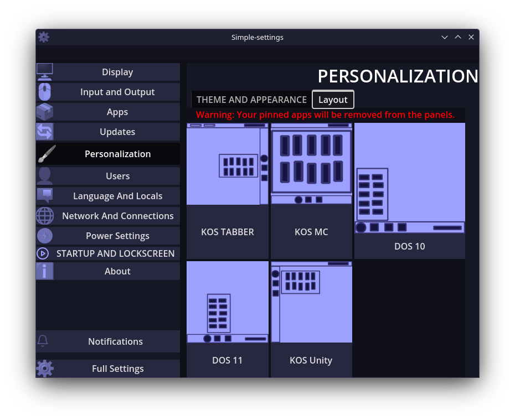This screenshot has height=420, width=515.
Task: Open Language And Locals settings
Action: point(108,196)
